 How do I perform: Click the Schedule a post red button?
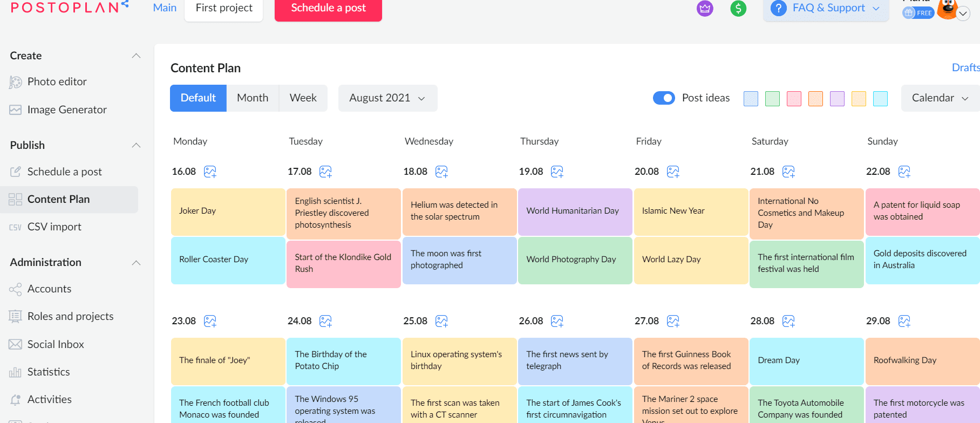(x=328, y=9)
